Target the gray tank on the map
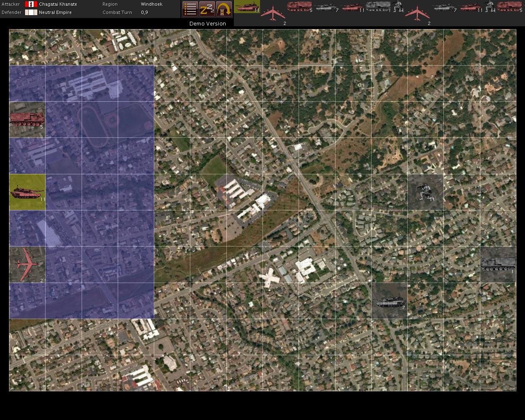Image resolution: width=525 pixels, height=420 pixels. [x=389, y=301]
